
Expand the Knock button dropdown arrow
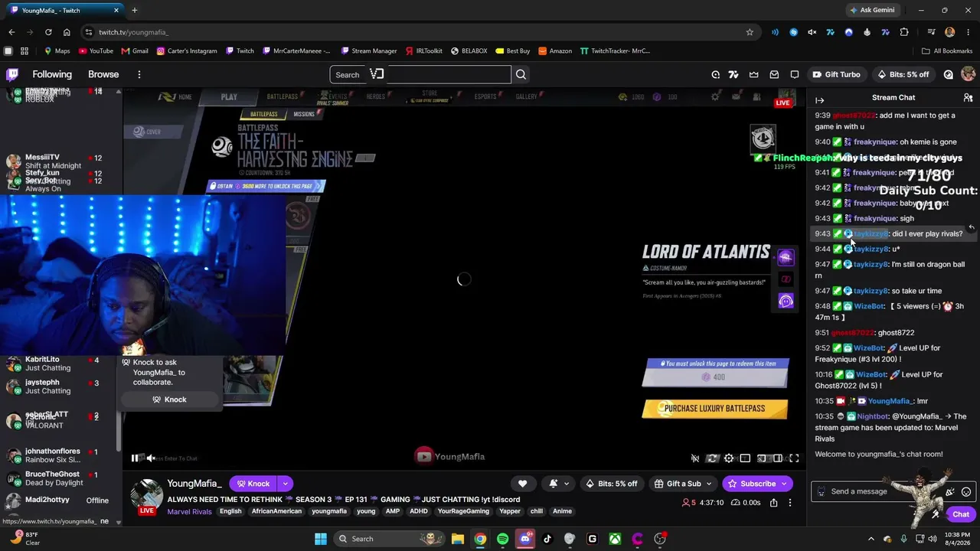coord(285,484)
